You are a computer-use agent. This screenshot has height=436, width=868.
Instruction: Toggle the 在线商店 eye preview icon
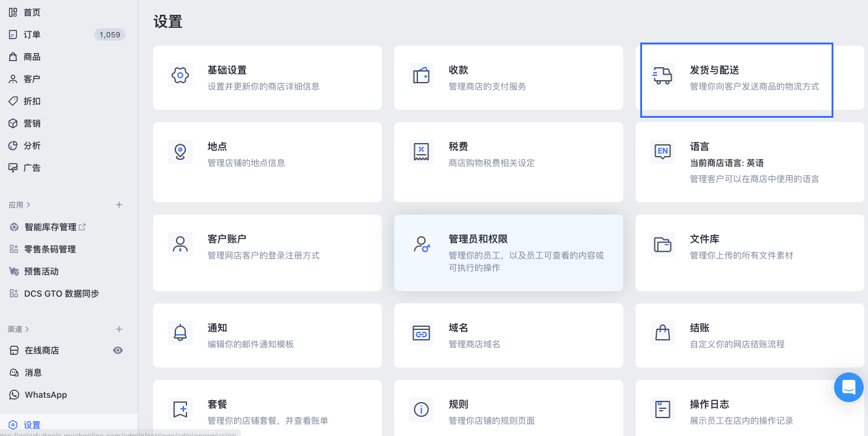tap(118, 350)
